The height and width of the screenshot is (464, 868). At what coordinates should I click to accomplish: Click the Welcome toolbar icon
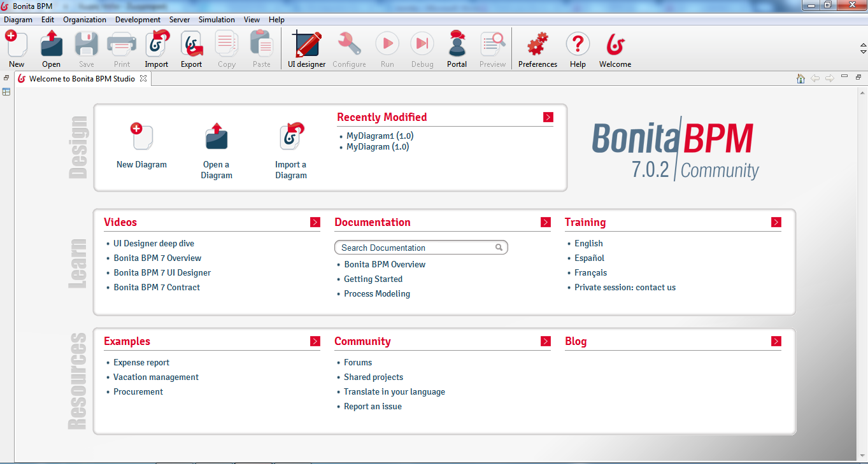(x=615, y=44)
